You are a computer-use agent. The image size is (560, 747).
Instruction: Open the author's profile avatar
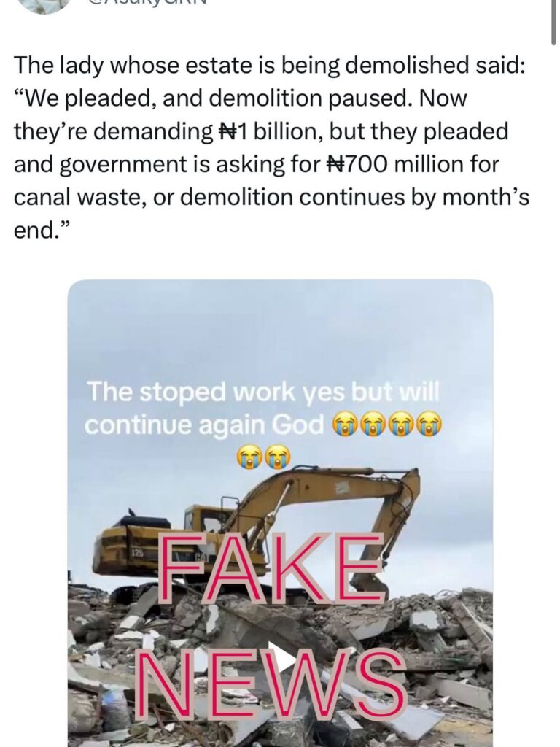click(x=45, y=4)
